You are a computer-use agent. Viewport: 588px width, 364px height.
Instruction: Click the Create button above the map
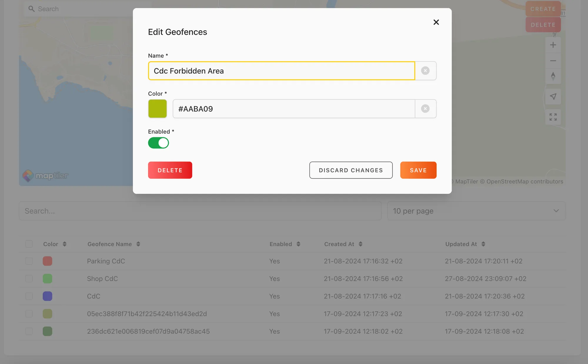click(543, 9)
